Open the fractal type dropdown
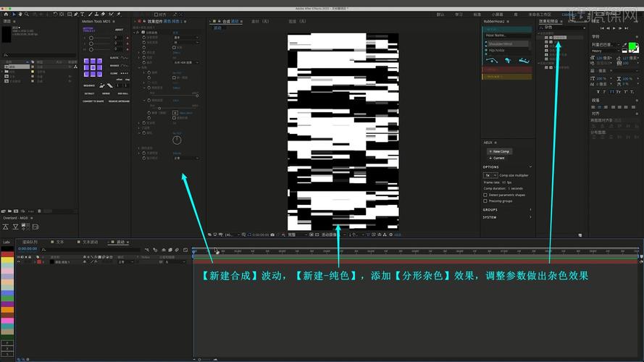 (x=186, y=38)
